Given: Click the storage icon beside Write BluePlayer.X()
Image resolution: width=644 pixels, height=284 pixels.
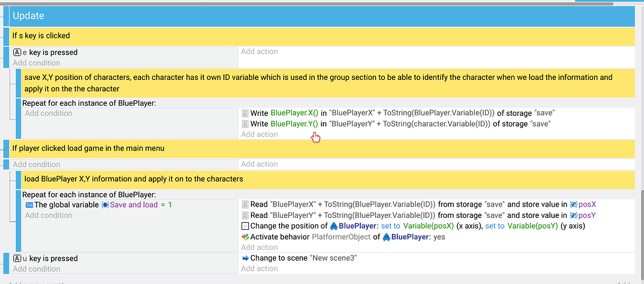Looking at the screenshot, I should pyautogui.click(x=245, y=113).
